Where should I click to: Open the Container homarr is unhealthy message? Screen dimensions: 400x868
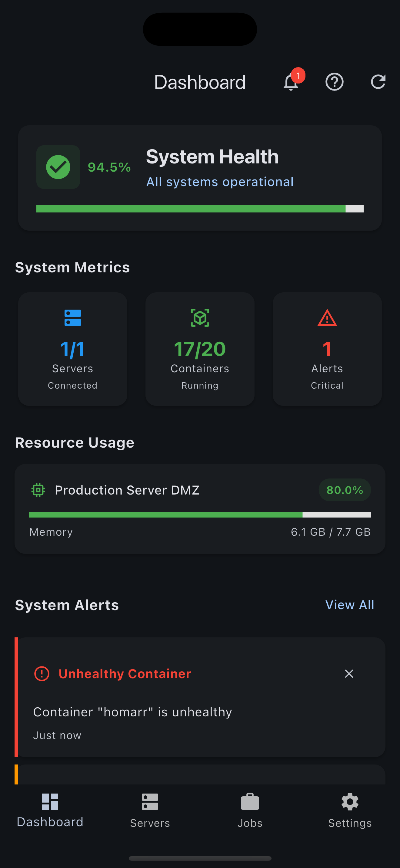pyautogui.click(x=132, y=712)
